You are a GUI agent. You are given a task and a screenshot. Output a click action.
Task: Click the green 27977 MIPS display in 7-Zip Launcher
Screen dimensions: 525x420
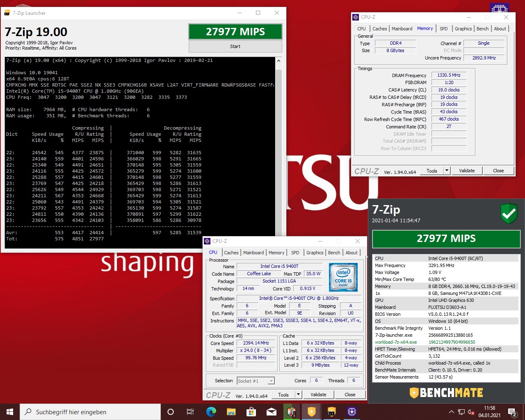(x=235, y=32)
